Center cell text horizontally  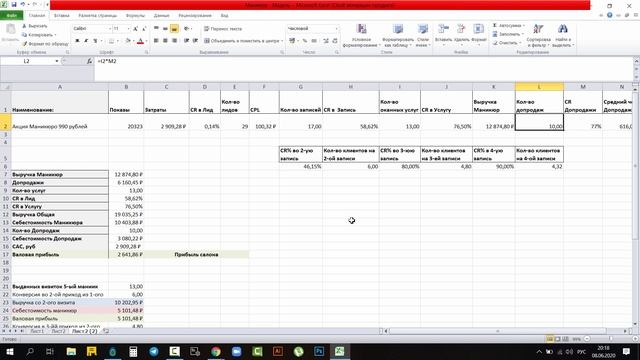point(165,41)
